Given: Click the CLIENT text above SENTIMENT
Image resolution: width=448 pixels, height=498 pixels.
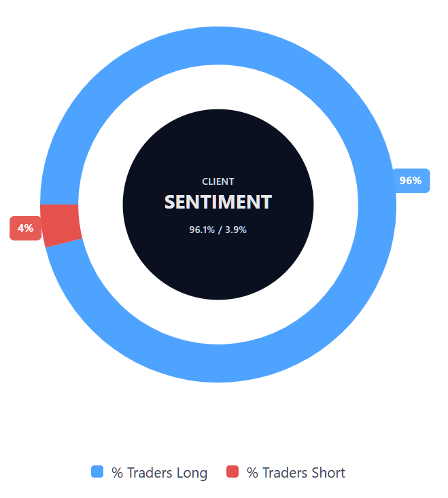Looking at the screenshot, I should (218, 181).
